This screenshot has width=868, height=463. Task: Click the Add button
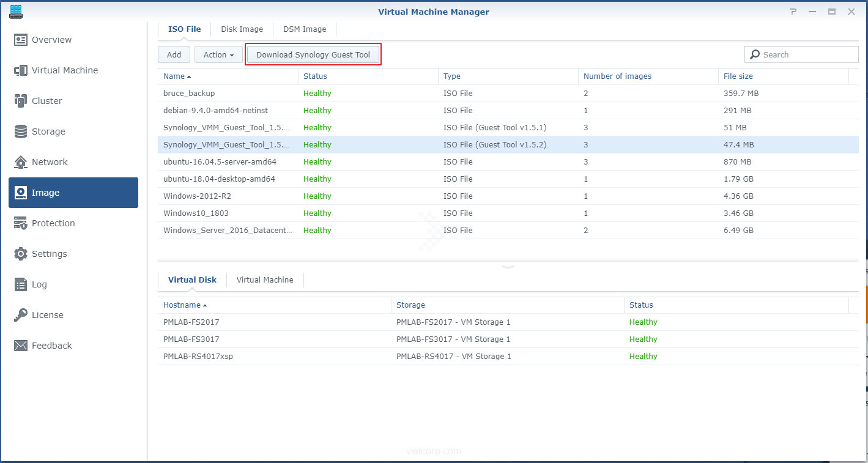174,54
